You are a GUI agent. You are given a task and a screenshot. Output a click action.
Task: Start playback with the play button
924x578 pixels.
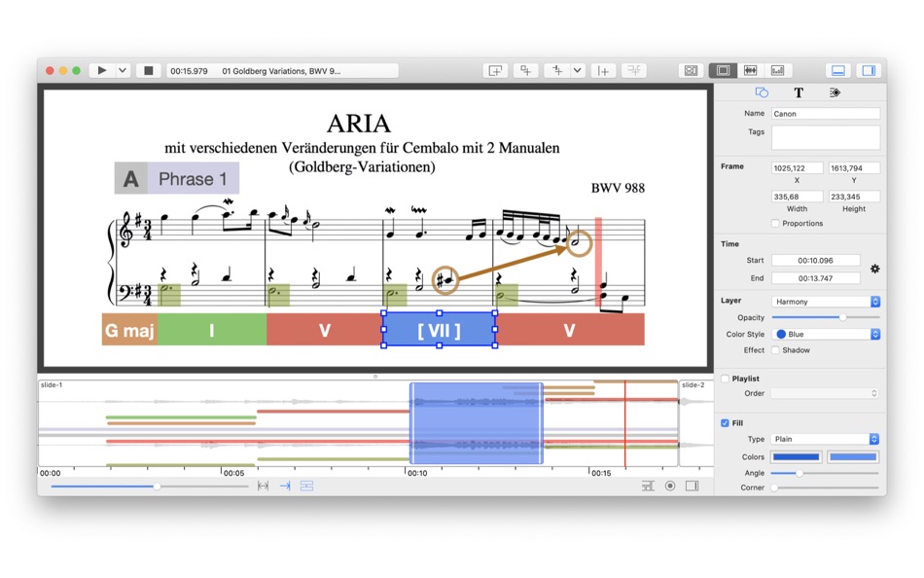click(x=102, y=71)
